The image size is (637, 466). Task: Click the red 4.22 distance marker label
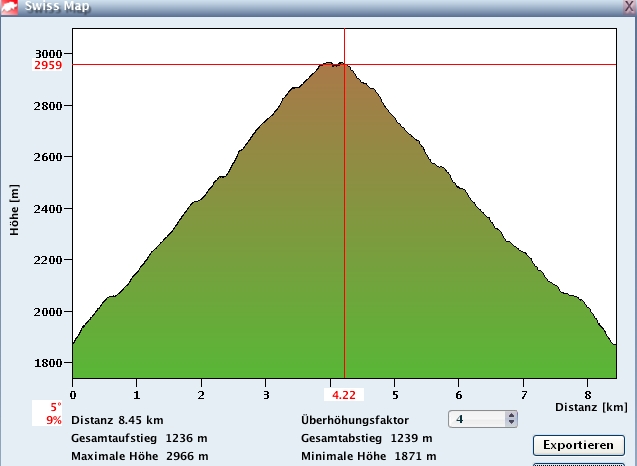[x=344, y=394]
